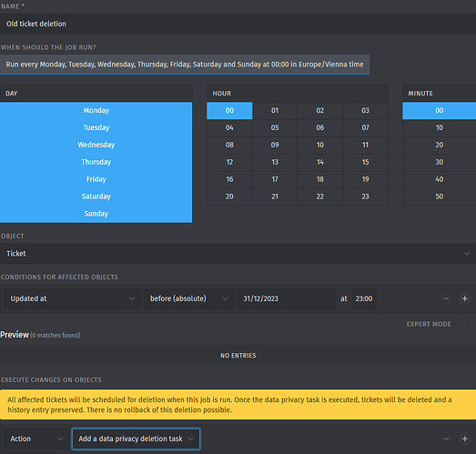Viewport: 476px width, 454px height.
Task: Open the Object dropdown showing Ticket
Action: click(x=238, y=254)
